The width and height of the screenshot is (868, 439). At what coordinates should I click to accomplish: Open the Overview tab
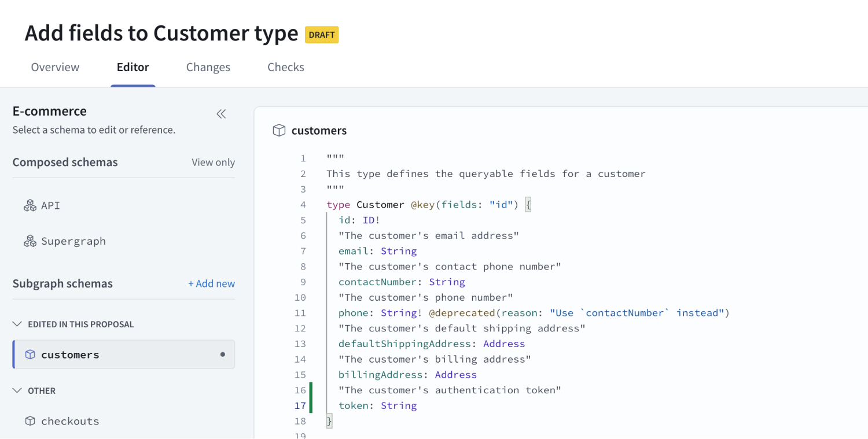pyautogui.click(x=55, y=67)
